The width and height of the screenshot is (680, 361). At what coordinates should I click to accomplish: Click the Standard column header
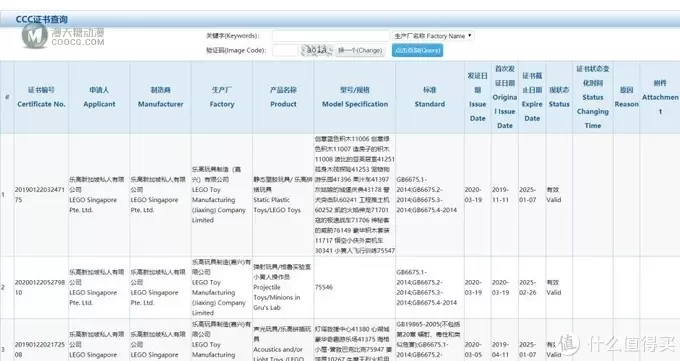point(430,97)
